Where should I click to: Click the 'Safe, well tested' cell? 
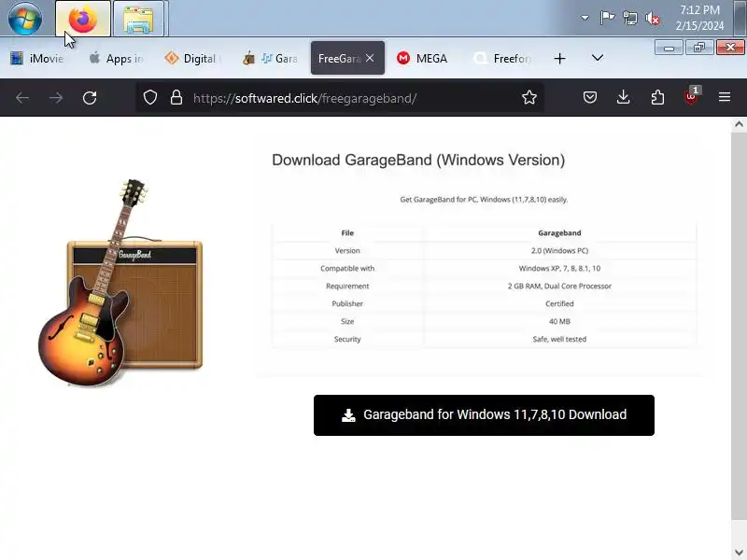point(559,339)
